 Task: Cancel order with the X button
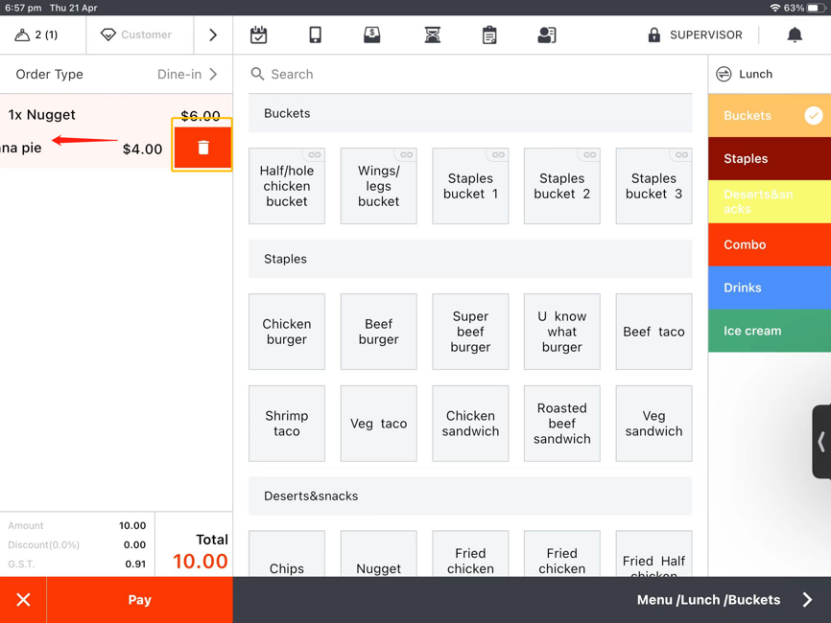point(23,600)
